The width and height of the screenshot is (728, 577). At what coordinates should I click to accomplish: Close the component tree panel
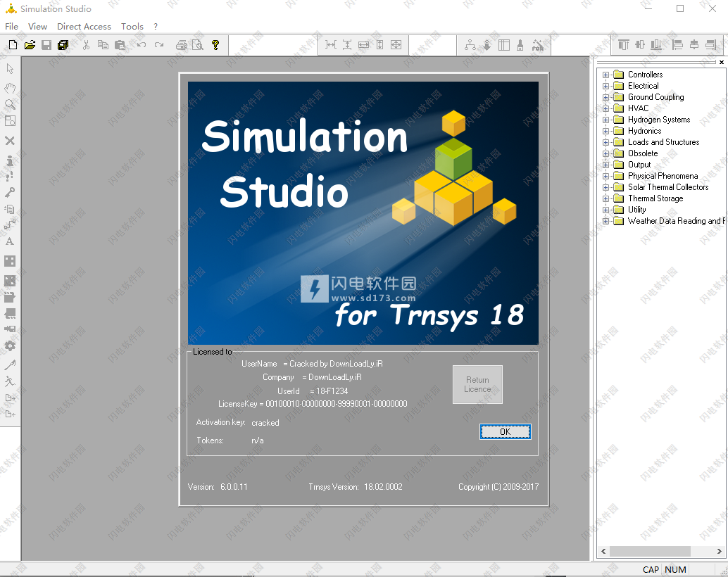[722, 62]
